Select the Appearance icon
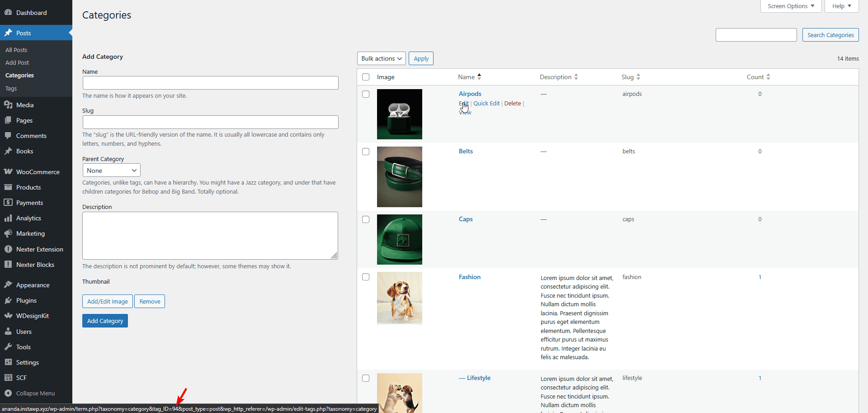This screenshot has width=868, height=413. click(9, 285)
